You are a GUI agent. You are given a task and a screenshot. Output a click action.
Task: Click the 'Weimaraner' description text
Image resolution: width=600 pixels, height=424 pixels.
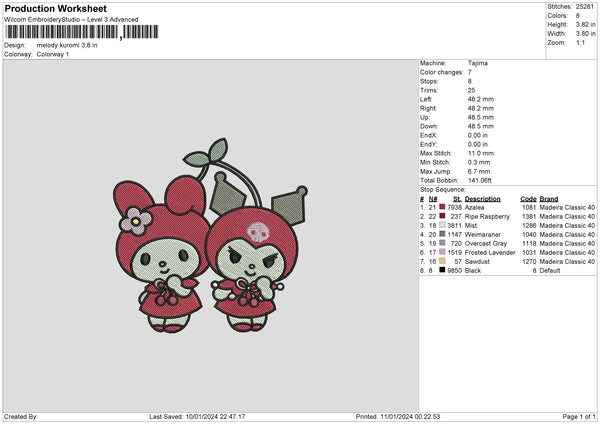pyautogui.click(x=483, y=235)
